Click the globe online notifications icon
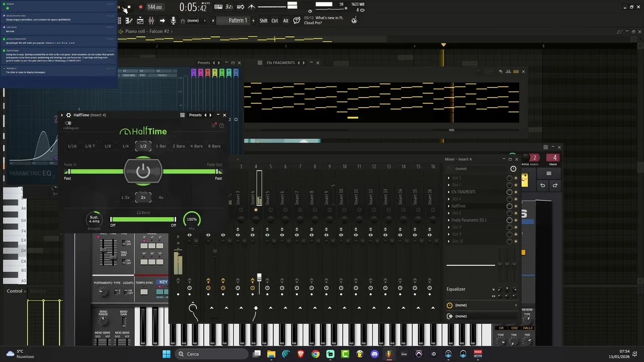644x362 pixels. 354,20
